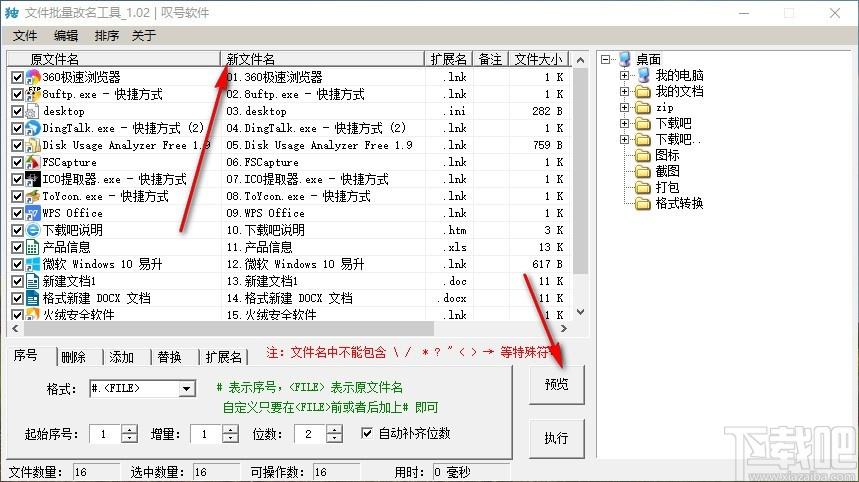
Task: Uncheck the 产品信息 row checkbox
Action: point(17,247)
